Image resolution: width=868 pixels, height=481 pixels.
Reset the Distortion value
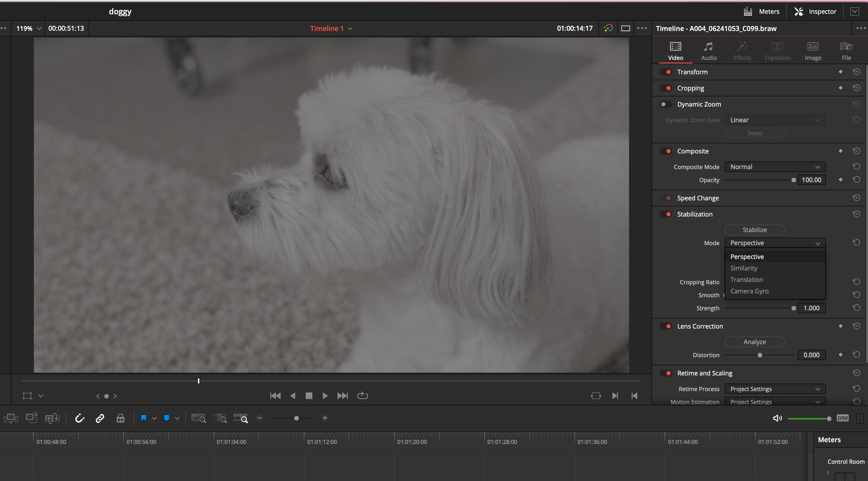point(856,355)
